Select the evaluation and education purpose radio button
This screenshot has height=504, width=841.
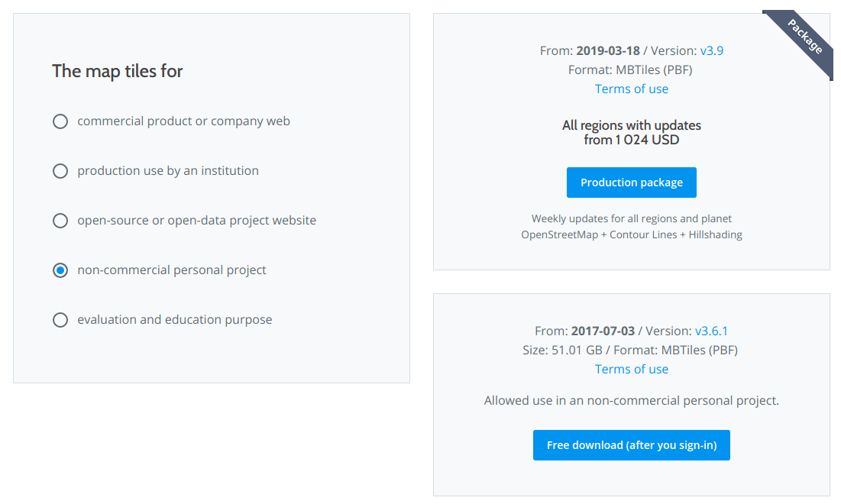coord(60,320)
